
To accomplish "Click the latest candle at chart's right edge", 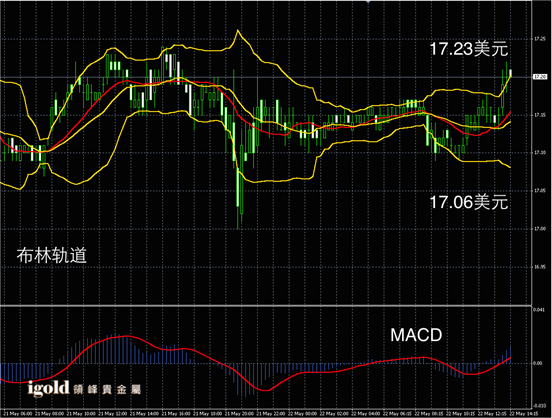I will click(x=510, y=73).
